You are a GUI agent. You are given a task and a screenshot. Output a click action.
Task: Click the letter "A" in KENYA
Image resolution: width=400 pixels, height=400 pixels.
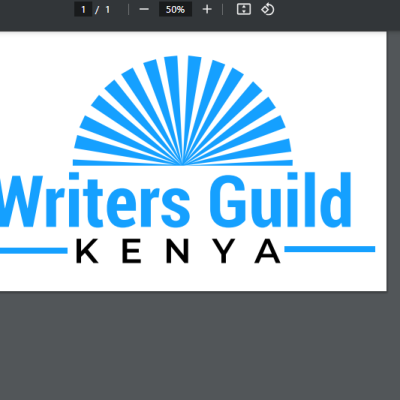click(268, 251)
